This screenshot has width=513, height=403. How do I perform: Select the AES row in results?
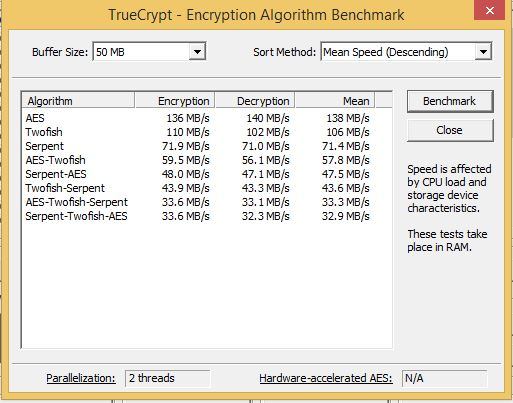(197, 118)
